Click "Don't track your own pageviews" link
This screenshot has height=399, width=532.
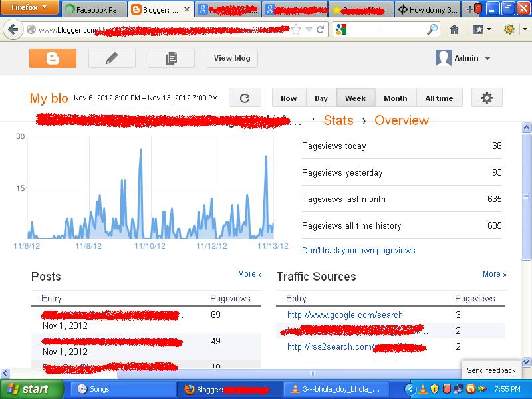click(358, 251)
